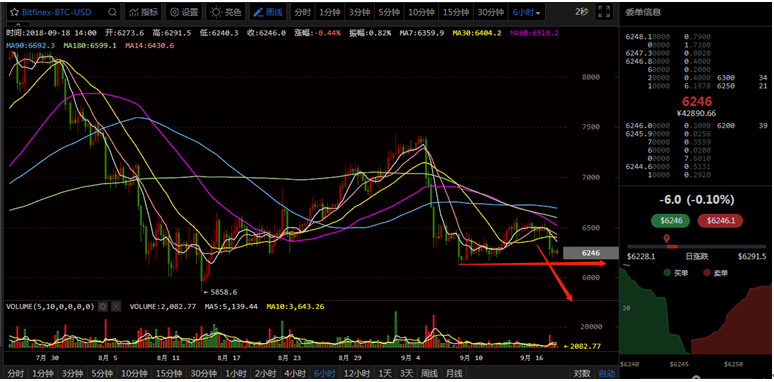Click the favorite star icon beside Bitfinex-BTC-USD
The width and height of the screenshot is (774, 382).
14,12
